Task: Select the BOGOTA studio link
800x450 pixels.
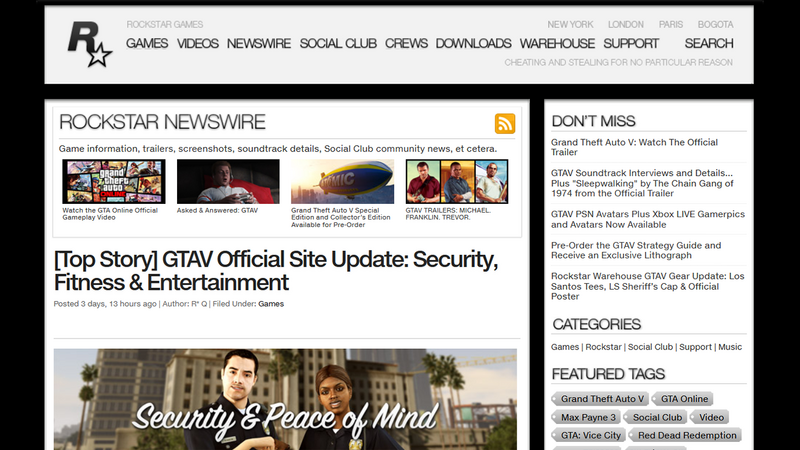Action: click(x=715, y=24)
